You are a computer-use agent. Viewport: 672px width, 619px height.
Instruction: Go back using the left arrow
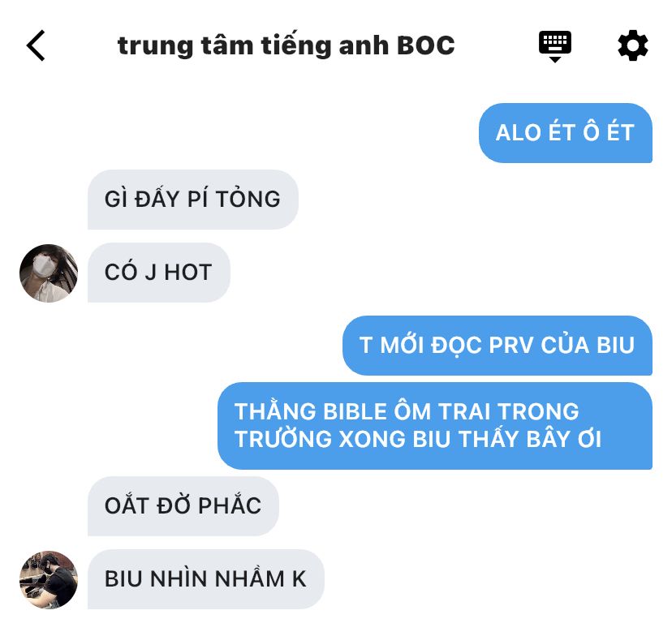tap(36, 45)
